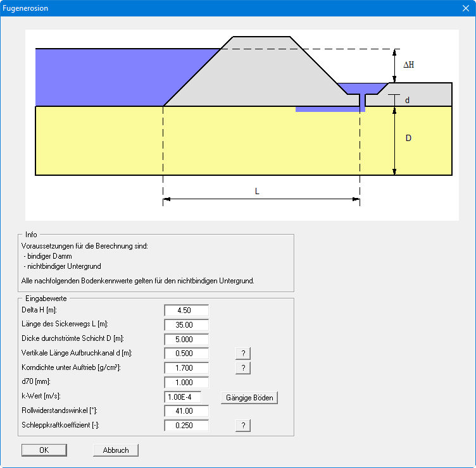Image resolution: width=476 pixels, height=468 pixels.
Task: Click the Delta H input field
Action: (185, 310)
